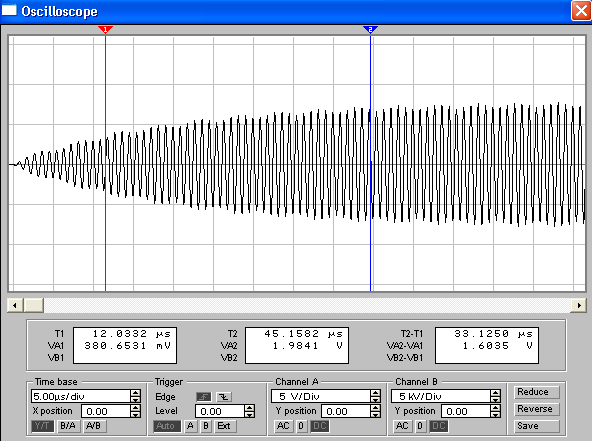The height and width of the screenshot is (441, 592).
Task: Click the T1 reading 12.0332 µs
Action: tap(132, 334)
